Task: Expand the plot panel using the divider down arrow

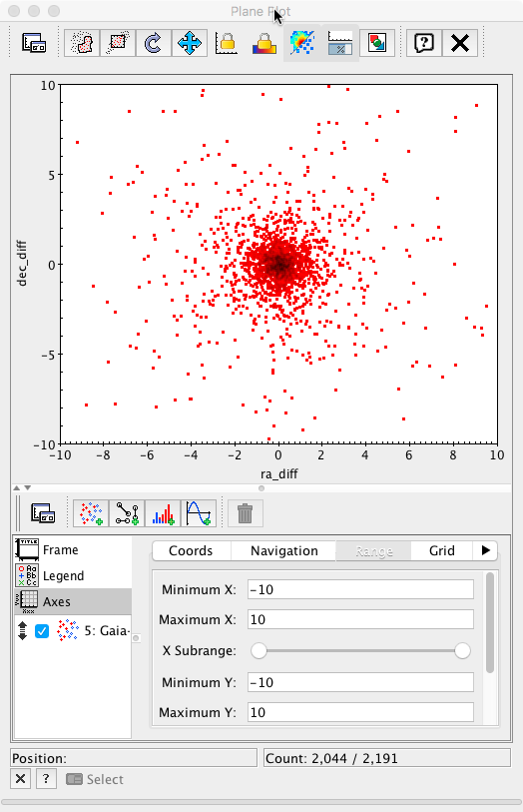Action: pos(28,487)
